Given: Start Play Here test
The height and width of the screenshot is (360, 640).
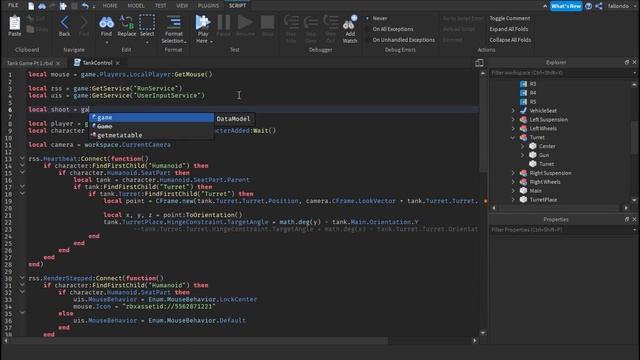Looking at the screenshot, I should (x=202, y=23).
